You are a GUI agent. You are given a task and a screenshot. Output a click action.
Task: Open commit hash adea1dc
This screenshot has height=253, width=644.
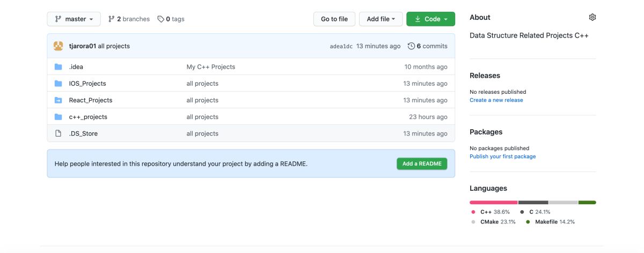[x=341, y=47]
